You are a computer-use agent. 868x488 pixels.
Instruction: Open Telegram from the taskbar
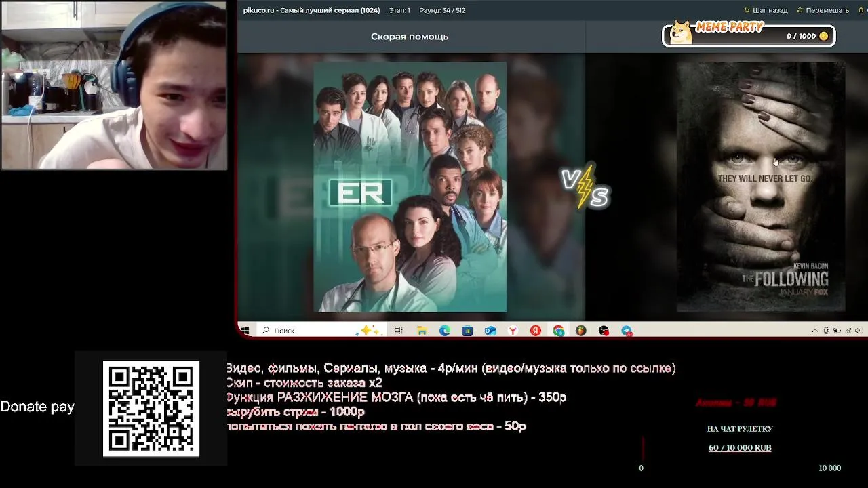pos(627,331)
